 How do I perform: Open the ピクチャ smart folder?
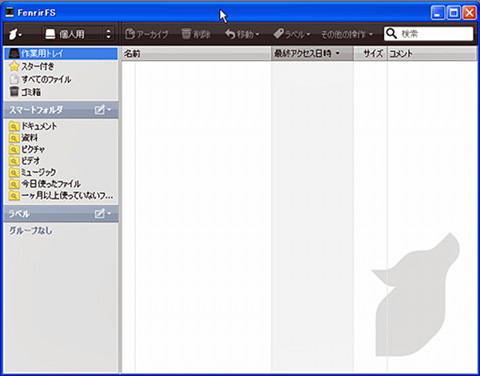(61, 149)
